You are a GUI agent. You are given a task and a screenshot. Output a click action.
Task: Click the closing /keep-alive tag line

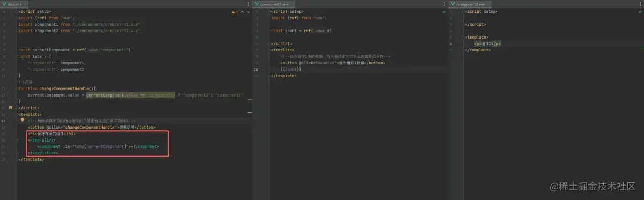click(x=43, y=153)
